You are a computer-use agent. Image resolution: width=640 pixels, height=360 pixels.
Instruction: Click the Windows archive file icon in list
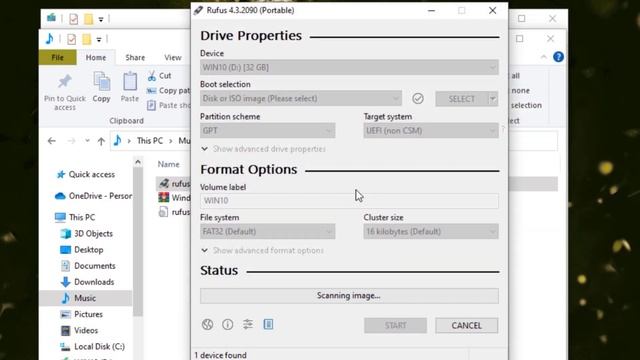coord(164,198)
